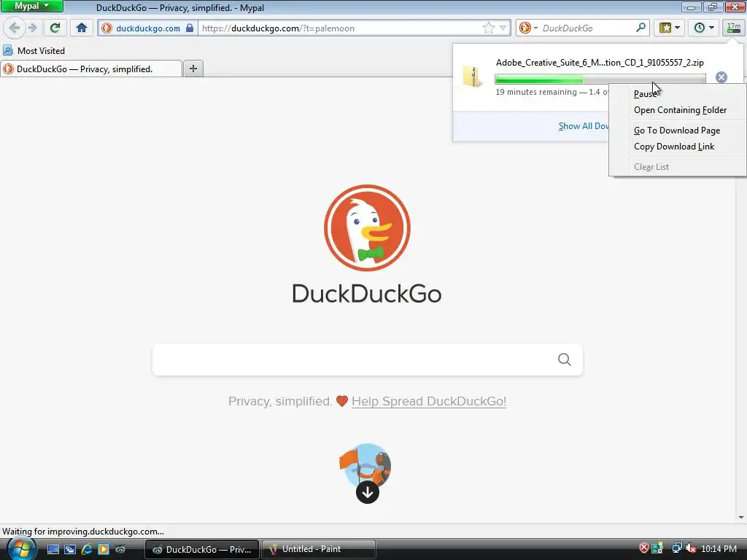The image size is (747, 560).
Task: Choose Open Containing Folder menu item
Action: tap(678, 110)
